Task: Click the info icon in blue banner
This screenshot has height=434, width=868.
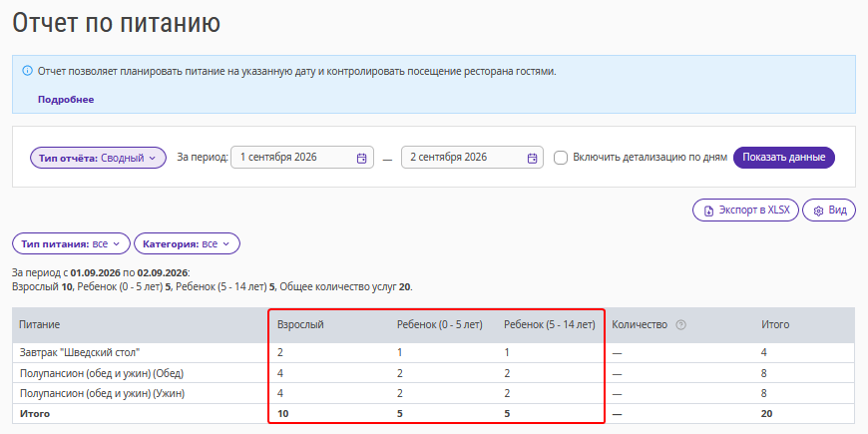Action: pyautogui.click(x=27, y=71)
